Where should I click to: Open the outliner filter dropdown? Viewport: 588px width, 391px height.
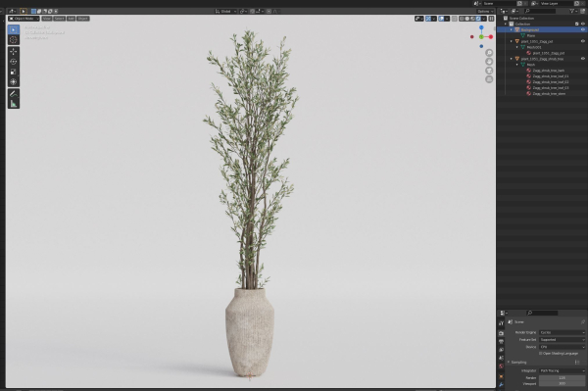(573, 11)
